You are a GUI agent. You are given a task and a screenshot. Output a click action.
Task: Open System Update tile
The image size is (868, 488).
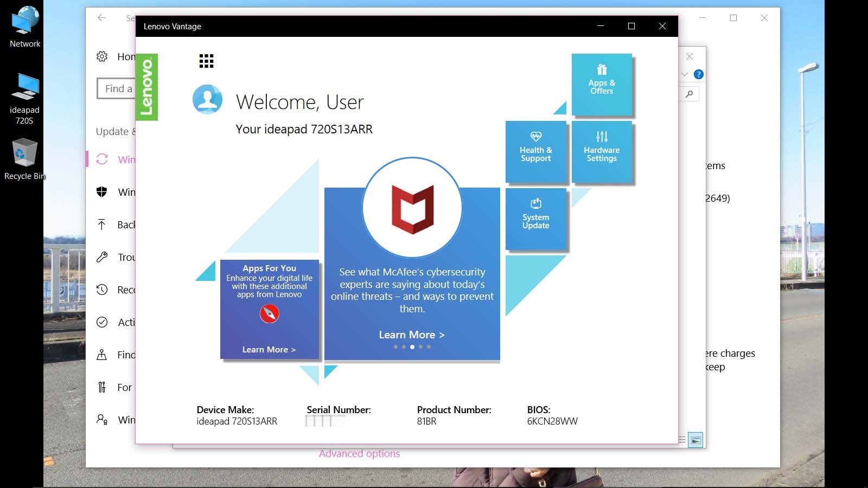pyautogui.click(x=535, y=219)
